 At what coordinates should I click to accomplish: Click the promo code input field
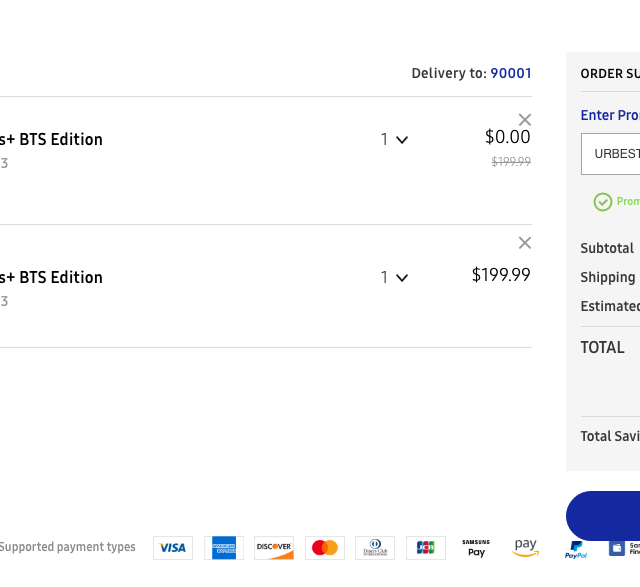[x=612, y=154]
